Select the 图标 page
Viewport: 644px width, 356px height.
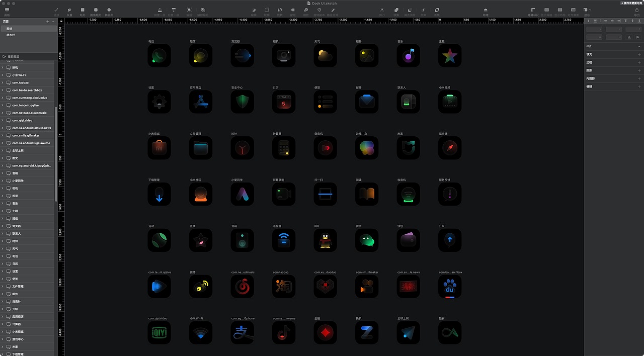click(x=29, y=29)
